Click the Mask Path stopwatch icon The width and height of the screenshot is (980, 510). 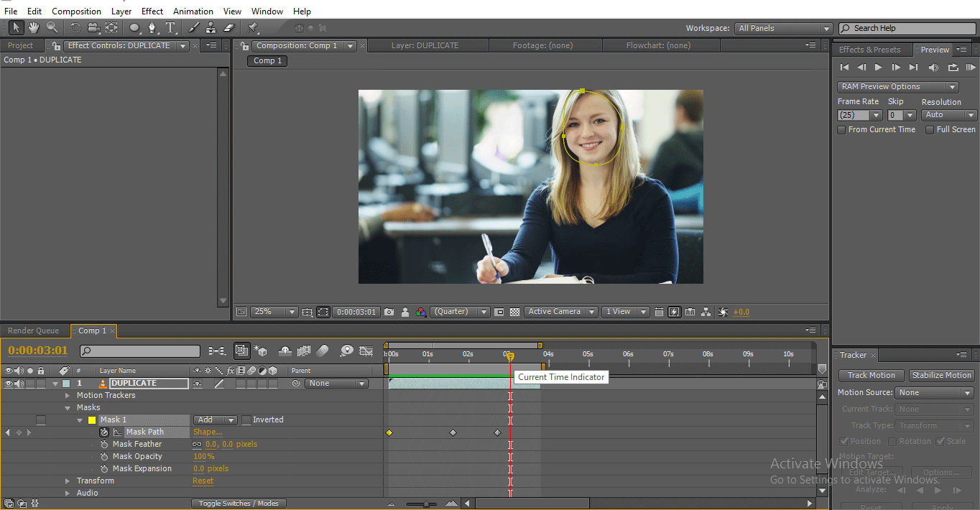[x=104, y=432]
